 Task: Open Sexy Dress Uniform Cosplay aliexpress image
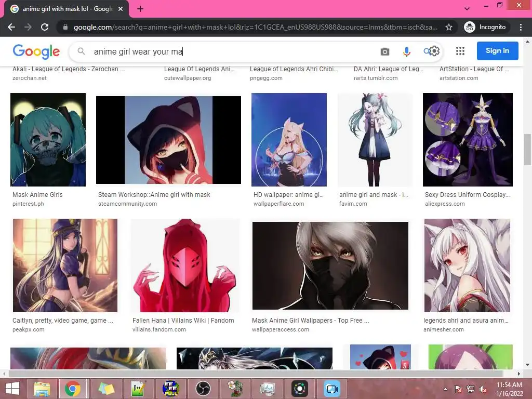(468, 139)
